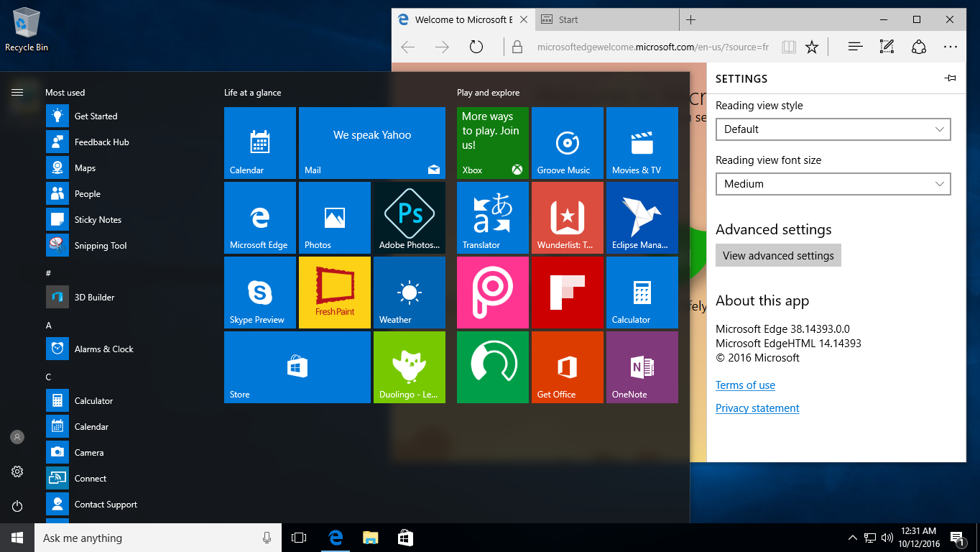Open Task View on the taskbar
Viewport: 980px width, 552px height.
[299, 538]
